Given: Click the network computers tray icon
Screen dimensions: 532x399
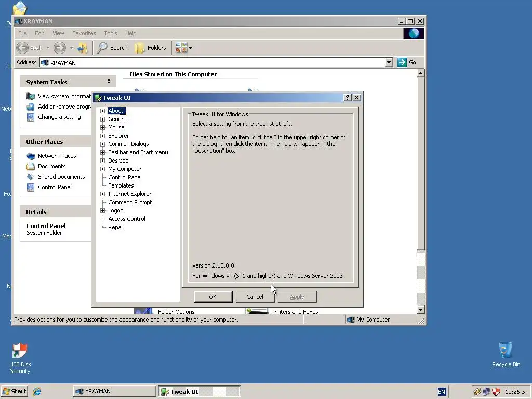Looking at the screenshot, I should [486, 392].
